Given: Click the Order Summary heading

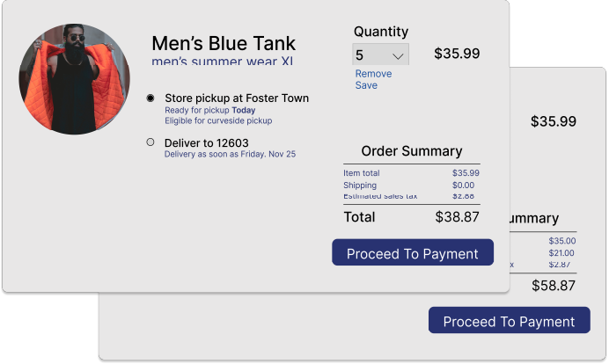Looking at the screenshot, I should (411, 151).
